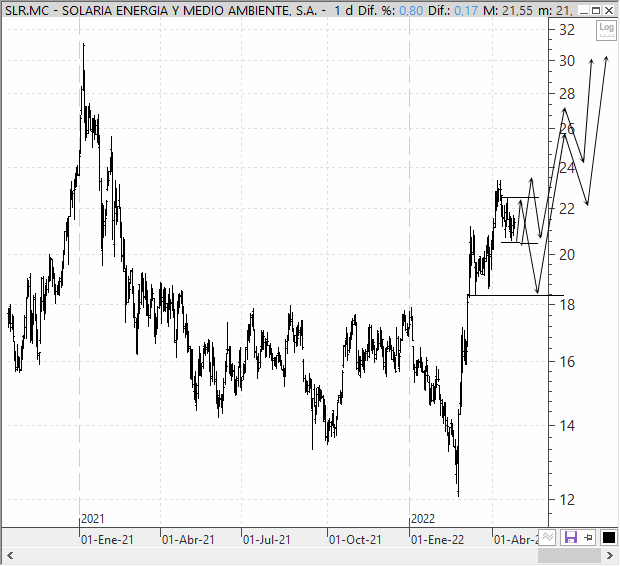Maximize the SLR.MC chart window

point(596,11)
